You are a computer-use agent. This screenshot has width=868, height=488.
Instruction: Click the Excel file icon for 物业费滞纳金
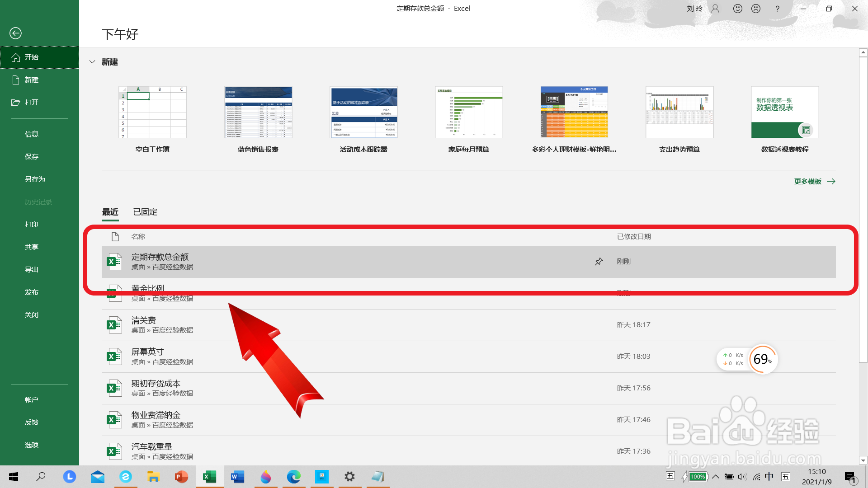pyautogui.click(x=114, y=420)
